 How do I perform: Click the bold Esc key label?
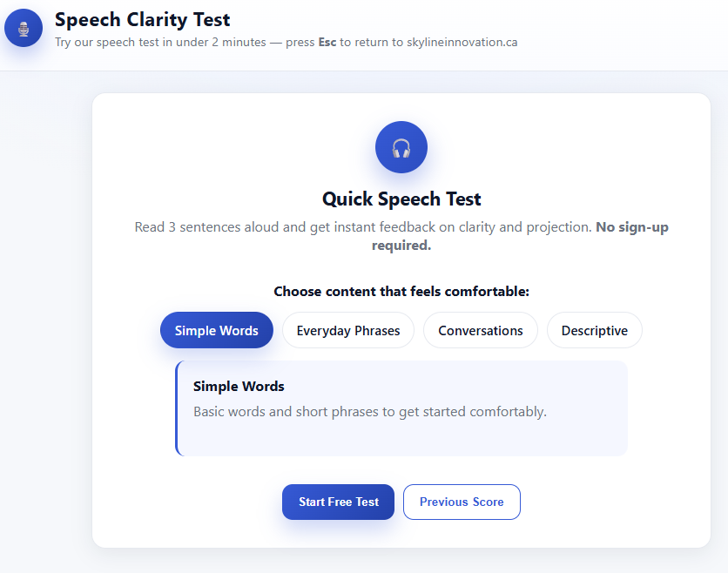[327, 42]
